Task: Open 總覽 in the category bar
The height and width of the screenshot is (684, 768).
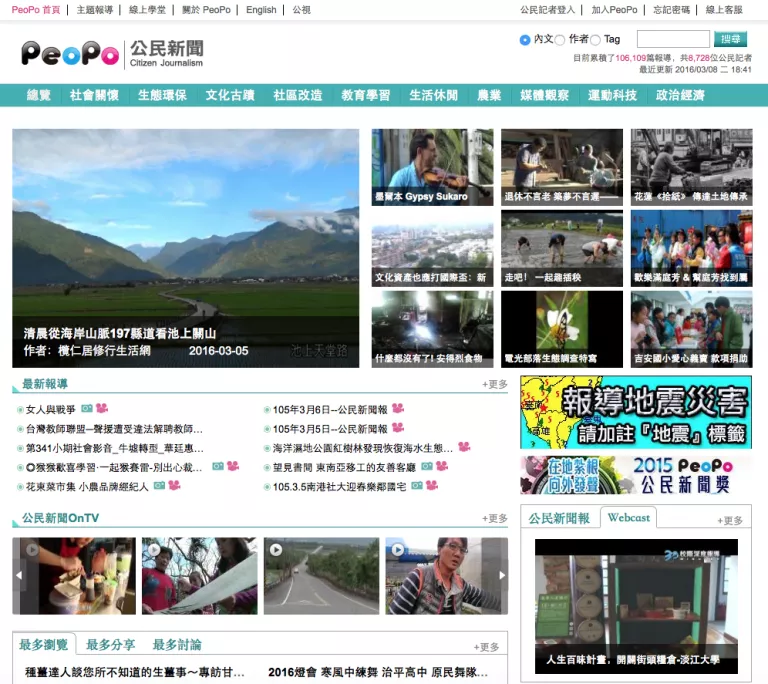Action: click(x=39, y=95)
